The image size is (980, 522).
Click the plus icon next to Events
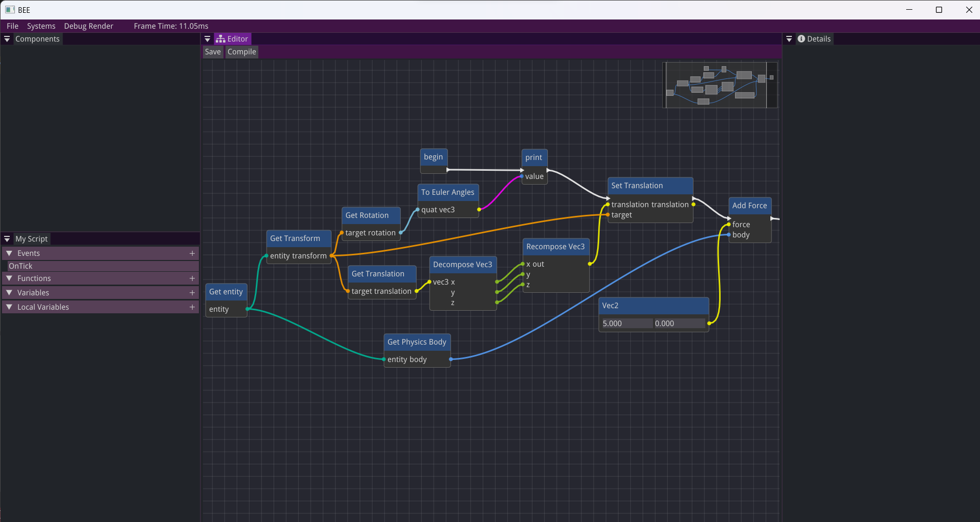click(x=192, y=253)
